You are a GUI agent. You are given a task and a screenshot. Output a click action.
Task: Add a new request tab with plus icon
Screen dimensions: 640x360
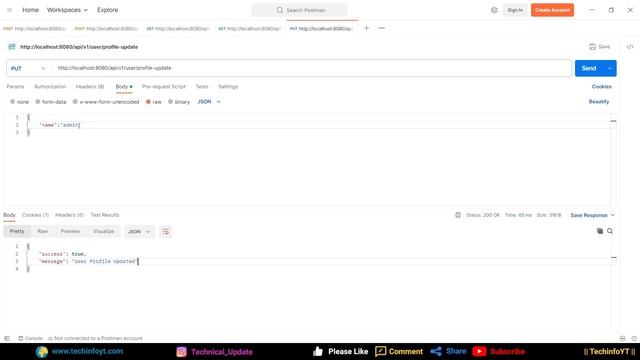point(367,28)
